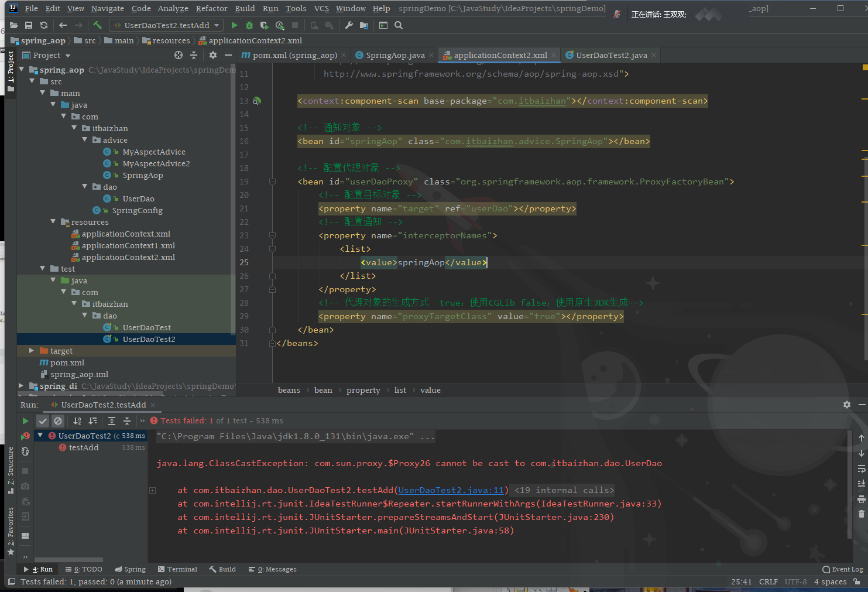Click the Open folder toolbar icon

click(x=13, y=25)
